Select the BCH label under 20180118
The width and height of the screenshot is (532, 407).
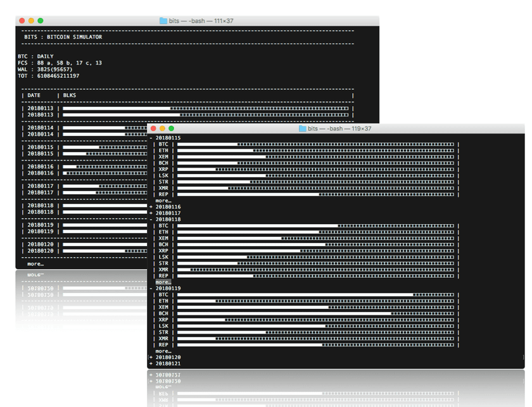click(163, 244)
